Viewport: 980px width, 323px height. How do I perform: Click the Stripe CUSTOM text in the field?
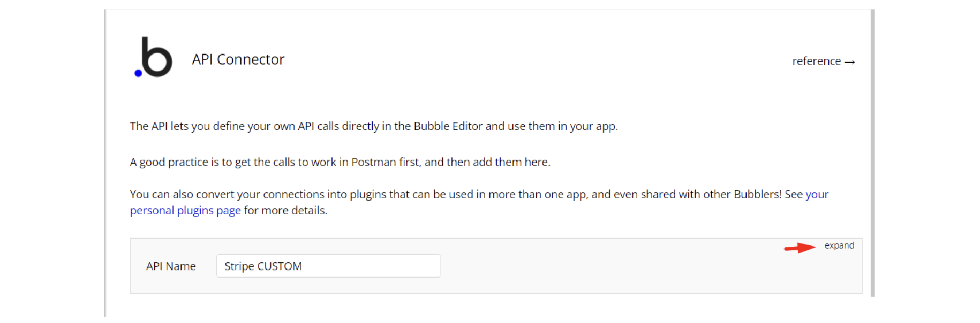click(x=263, y=266)
